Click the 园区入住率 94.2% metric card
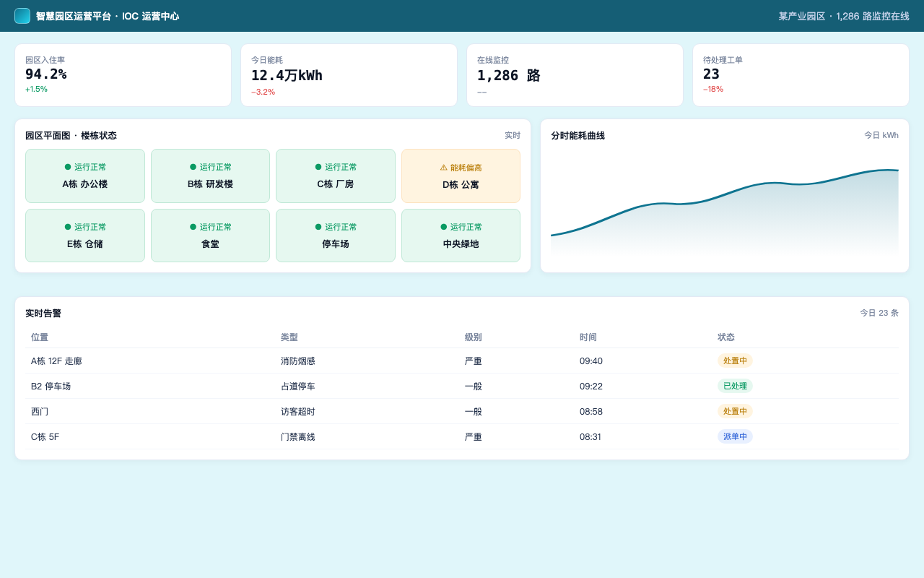924x578 pixels. coord(123,75)
